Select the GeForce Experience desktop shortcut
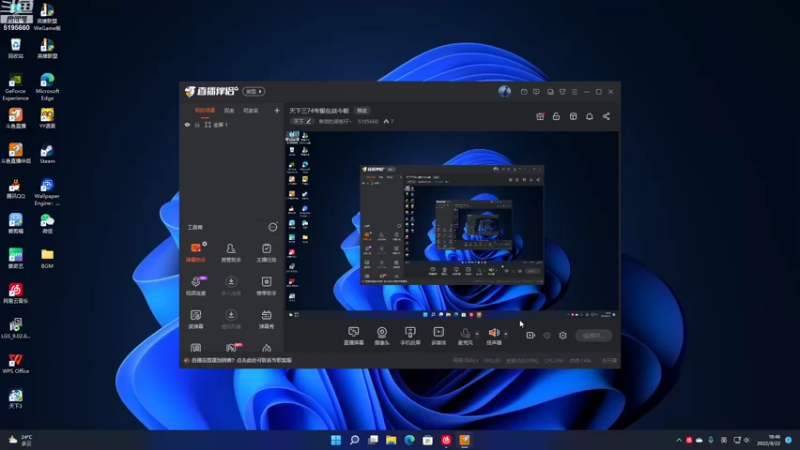The width and height of the screenshot is (800, 450). point(15,87)
